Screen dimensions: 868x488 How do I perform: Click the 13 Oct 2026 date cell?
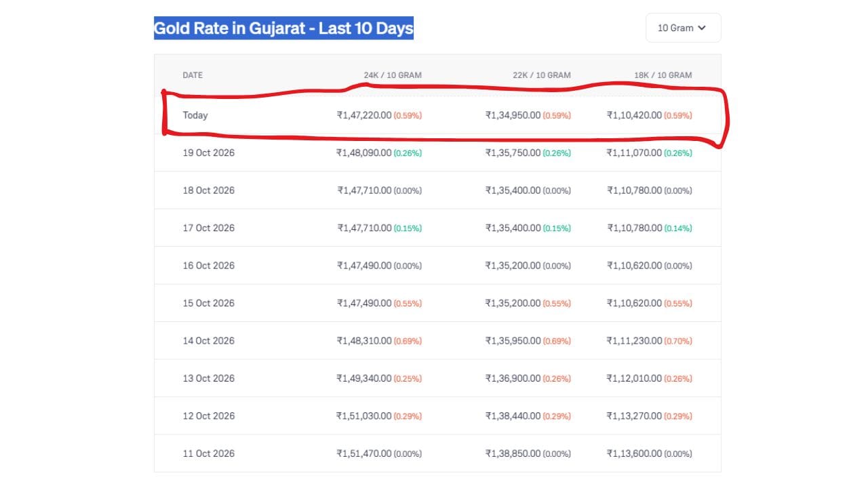pyautogui.click(x=209, y=378)
